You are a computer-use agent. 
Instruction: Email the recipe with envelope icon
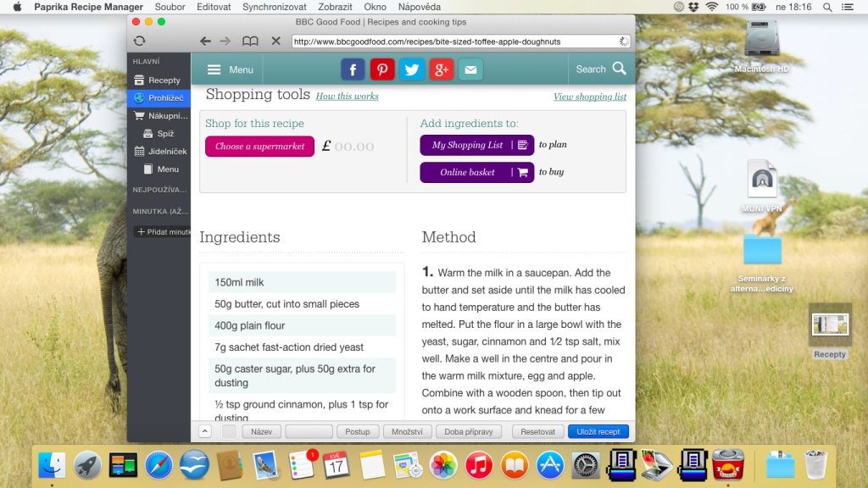pyautogui.click(x=470, y=69)
